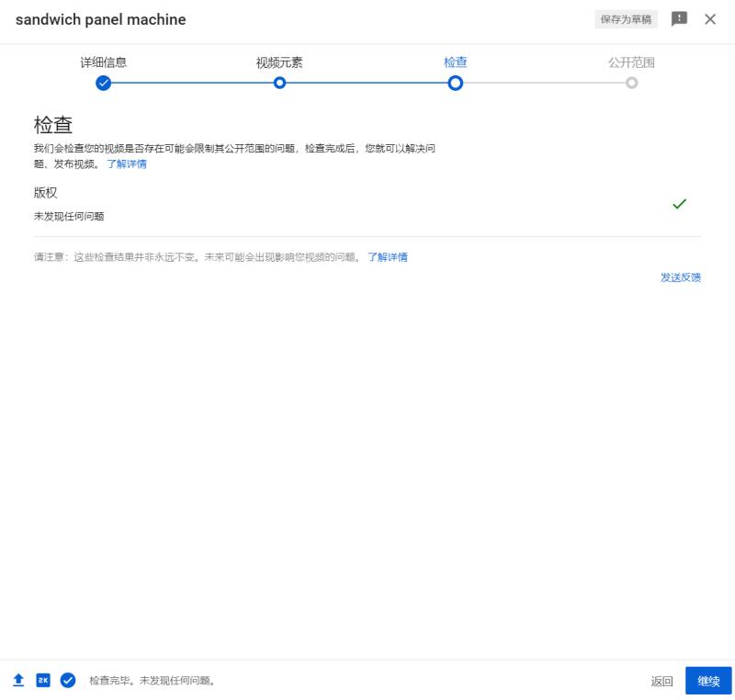Click the 版权 section heading
This screenshot has height=700, width=735.
point(45,193)
